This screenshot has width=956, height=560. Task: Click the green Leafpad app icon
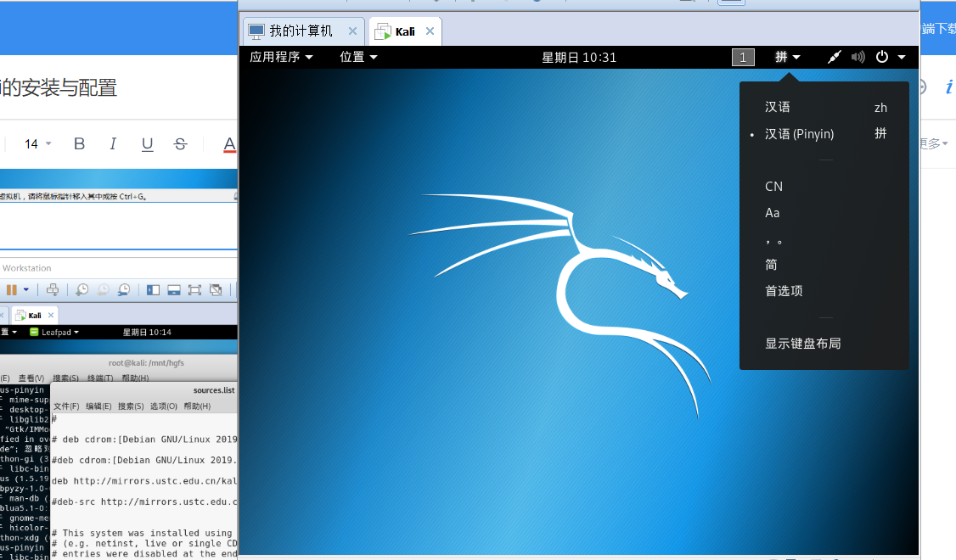[x=34, y=332]
